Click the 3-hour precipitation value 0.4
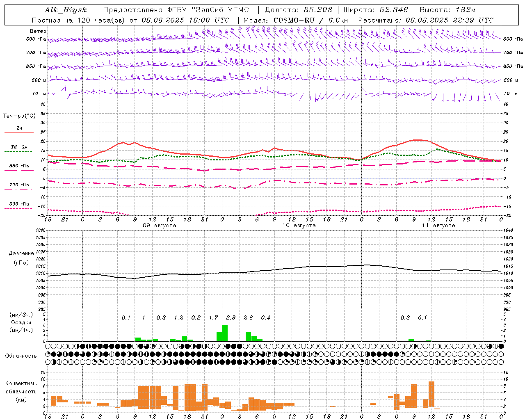Image resolution: width=525 pixels, height=420 pixels. click(266, 317)
